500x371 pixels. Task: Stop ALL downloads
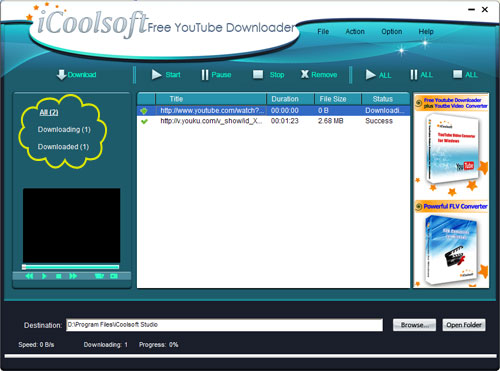click(x=465, y=75)
